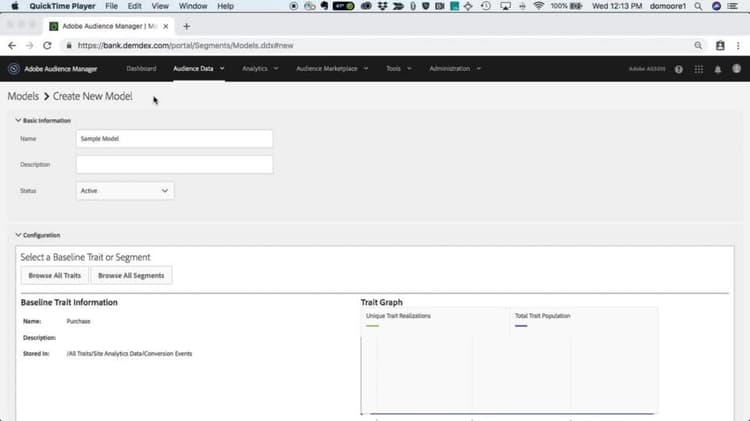This screenshot has height=421, width=750.
Task: Click the clock showing Wed 12:13 PM
Action: click(617, 6)
